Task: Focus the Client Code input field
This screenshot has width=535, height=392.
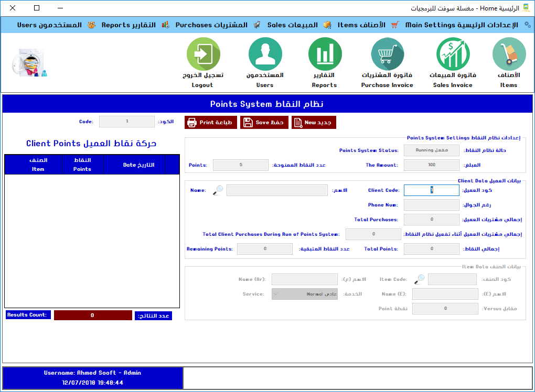Action: (432, 190)
